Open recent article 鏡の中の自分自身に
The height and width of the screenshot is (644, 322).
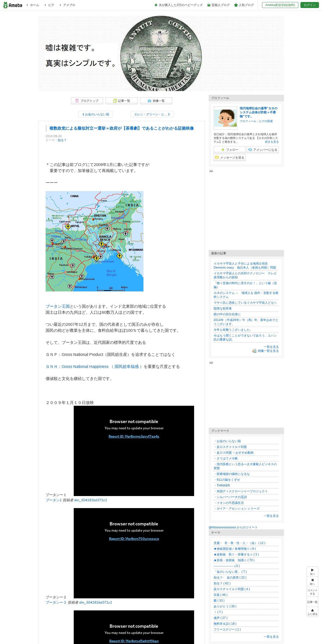(x=227, y=314)
